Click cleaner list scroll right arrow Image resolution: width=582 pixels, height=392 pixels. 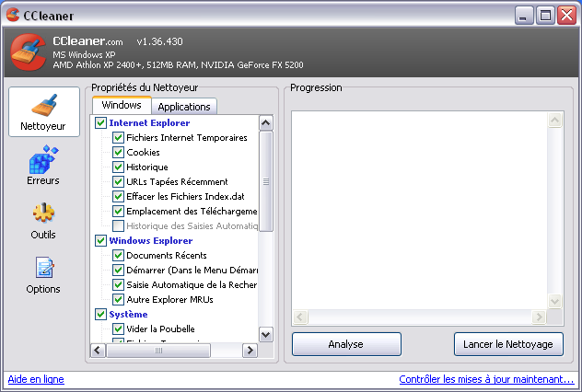pyautogui.click(x=250, y=350)
